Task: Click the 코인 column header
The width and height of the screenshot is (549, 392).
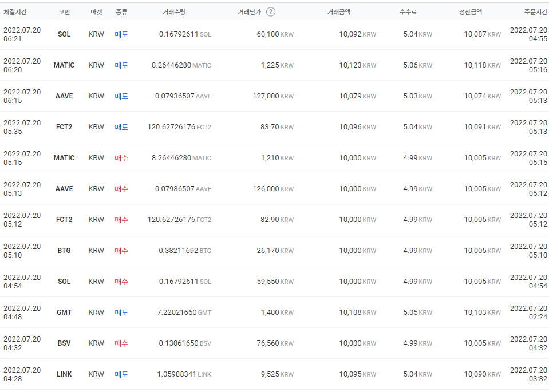Action: (x=64, y=12)
